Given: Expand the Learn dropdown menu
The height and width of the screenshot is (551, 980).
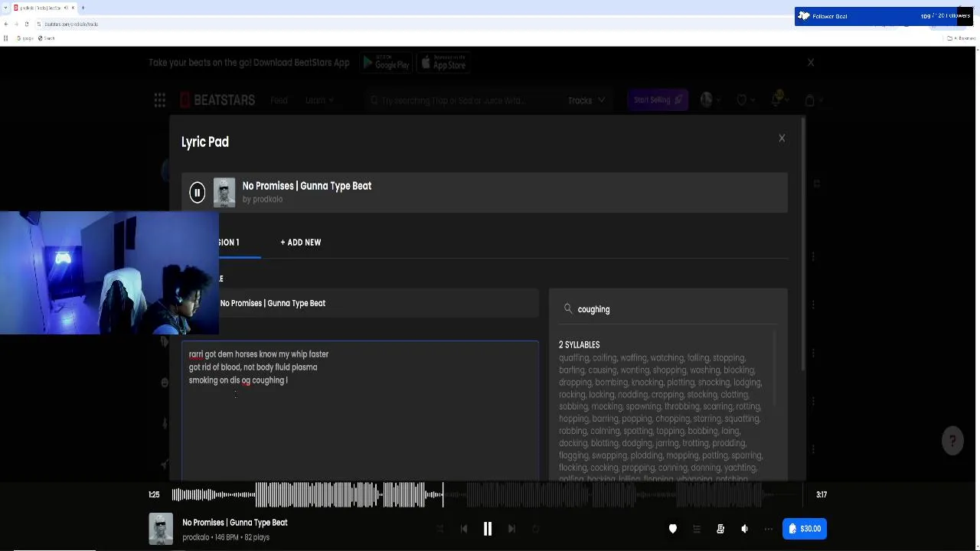Looking at the screenshot, I should coord(319,100).
